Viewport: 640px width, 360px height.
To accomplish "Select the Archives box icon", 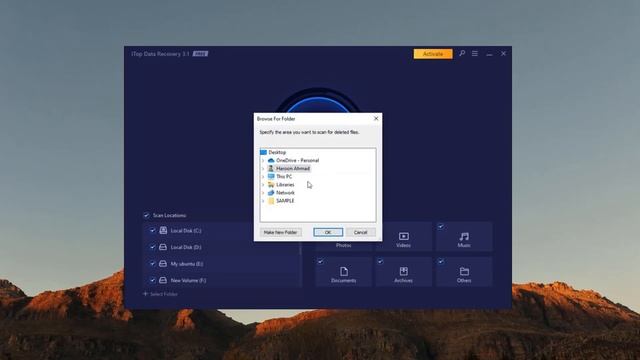I will coord(404,271).
